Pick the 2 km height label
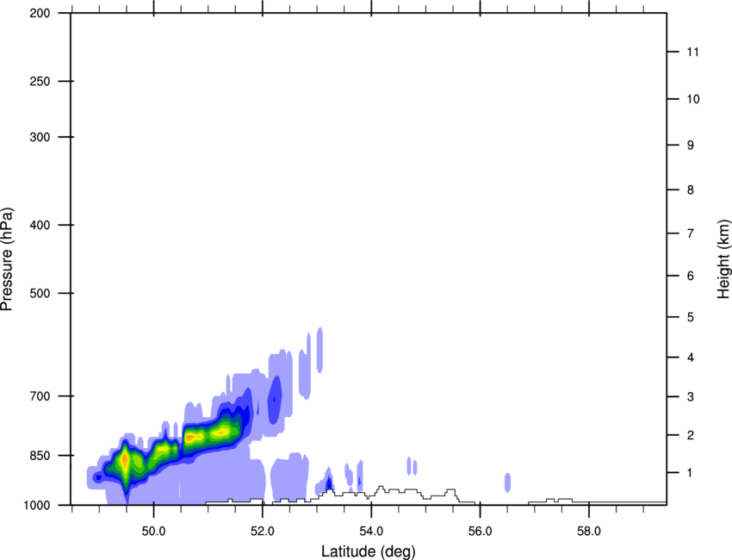This screenshot has height=560, width=732. coord(691,435)
